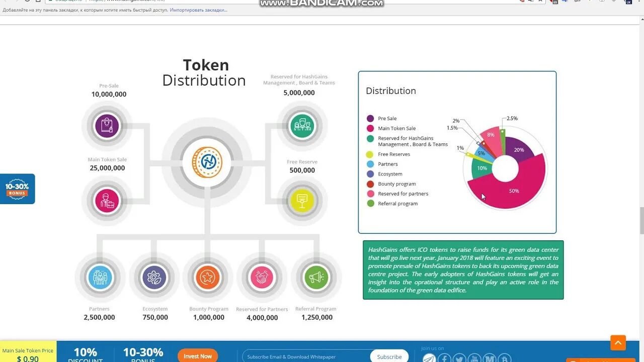Click the Pre Sale purple legend swatch
Screen dimensions: 644x362
(370, 119)
